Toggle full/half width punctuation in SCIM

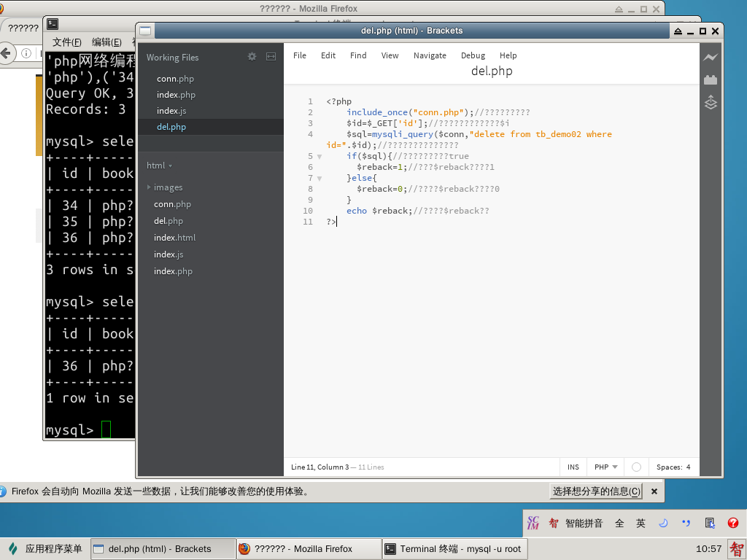pyautogui.click(x=686, y=523)
